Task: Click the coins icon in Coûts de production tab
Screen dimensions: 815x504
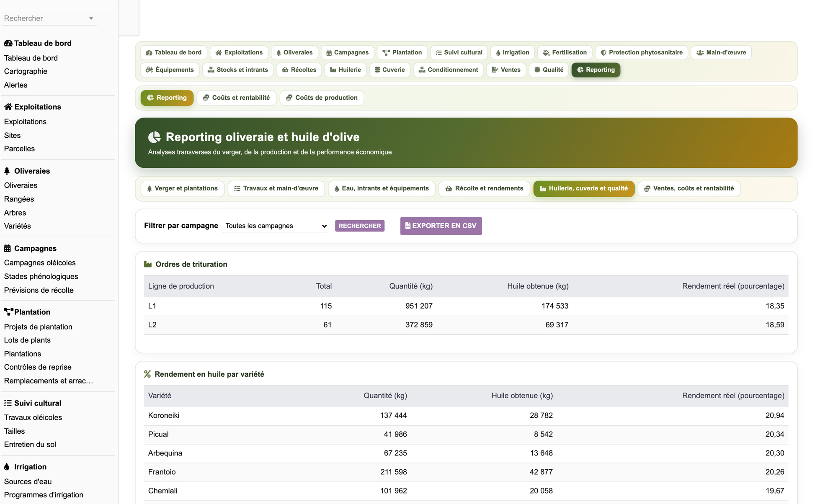Action: pos(289,98)
